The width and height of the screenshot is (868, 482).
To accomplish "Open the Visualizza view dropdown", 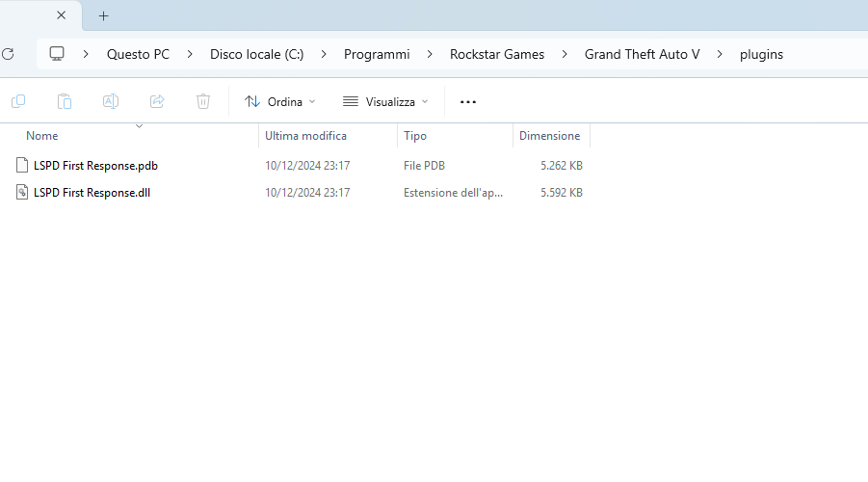I will tap(386, 102).
